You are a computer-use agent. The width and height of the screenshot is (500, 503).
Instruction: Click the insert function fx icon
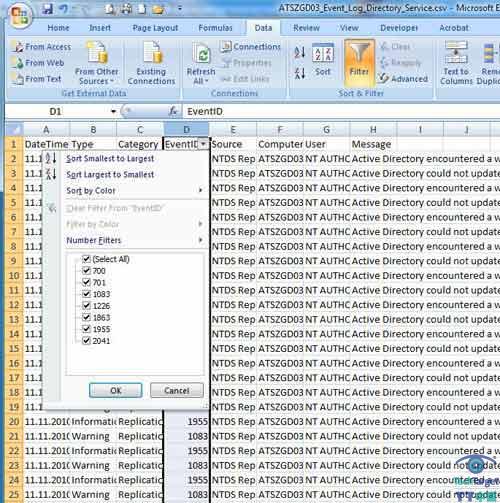(173, 111)
